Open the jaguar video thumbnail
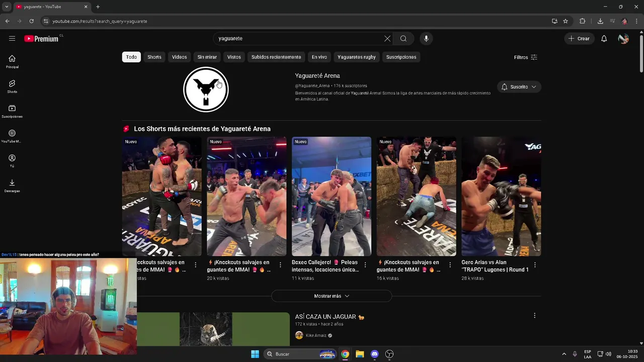This screenshot has height=362, width=644. pos(206,329)
